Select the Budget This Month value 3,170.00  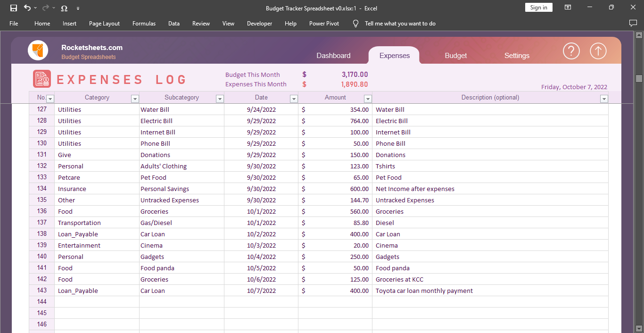(355, 75)
